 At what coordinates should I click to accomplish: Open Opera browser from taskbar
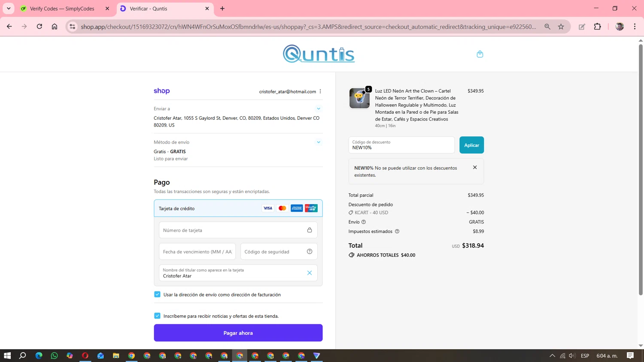85,356
